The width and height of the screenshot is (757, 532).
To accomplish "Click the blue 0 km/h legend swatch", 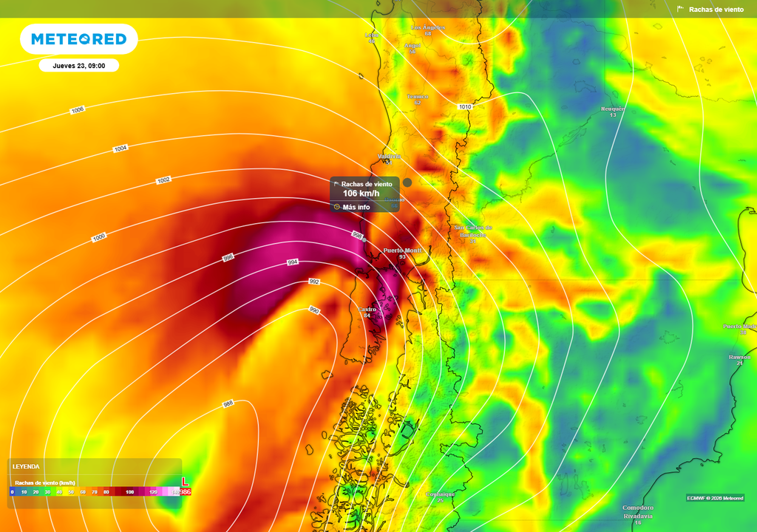I will click(x=12, y=491).
